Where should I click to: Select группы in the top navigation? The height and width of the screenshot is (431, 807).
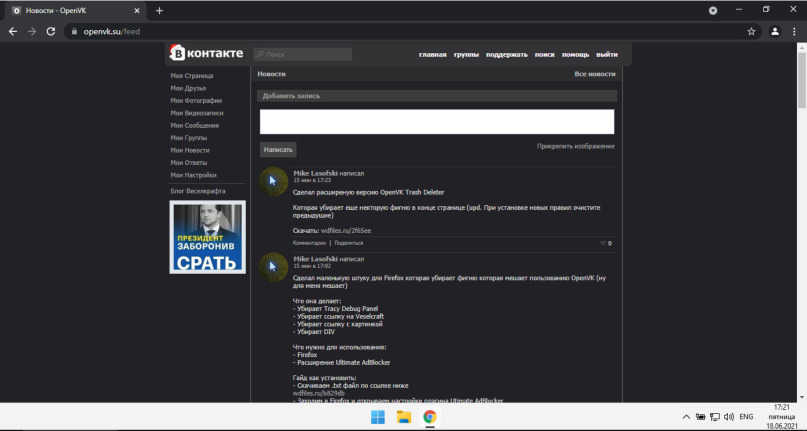pos(466,54)
